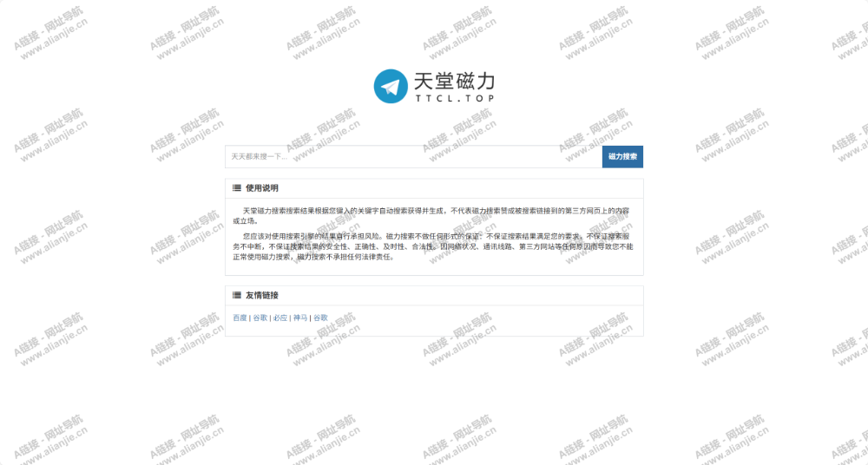Click the TTCL.TOP domain text under logo
The height and width of the screenshot is (465, 868).
tap(455, 99)
